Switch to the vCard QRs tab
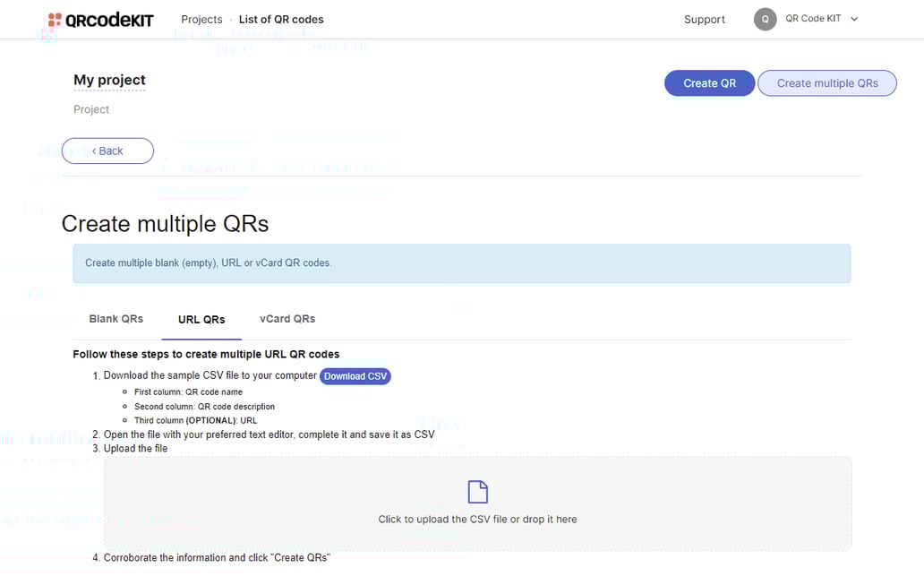 coord(287,319)
